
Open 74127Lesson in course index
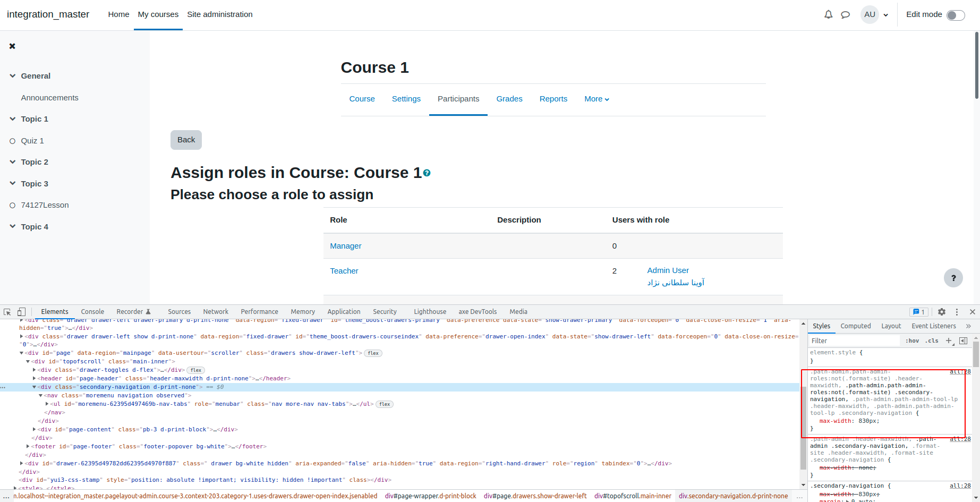(x=45, y=205)
